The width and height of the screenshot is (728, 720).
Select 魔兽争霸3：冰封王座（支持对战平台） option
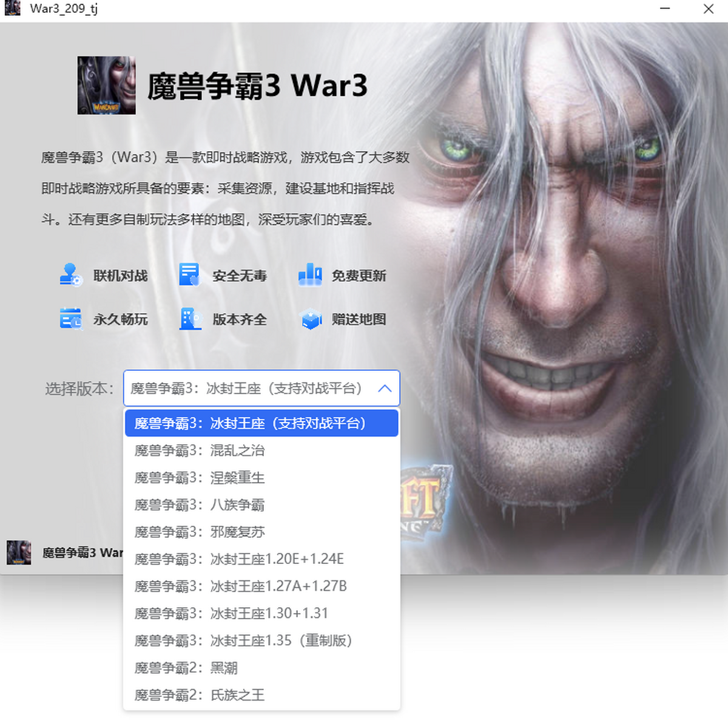click(x=261, y=423)
